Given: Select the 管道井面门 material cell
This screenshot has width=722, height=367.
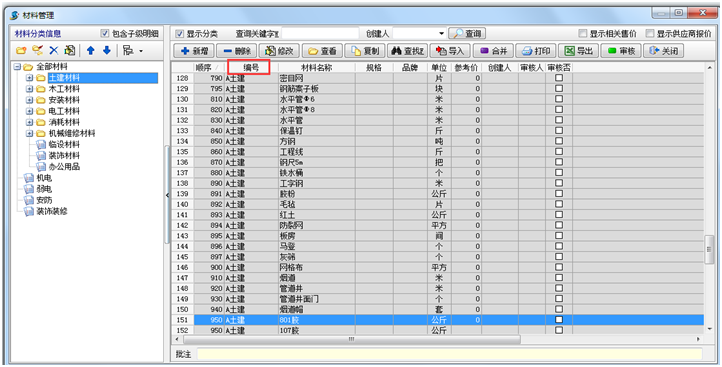Looking at the screenshot, I should pos(316,299).
